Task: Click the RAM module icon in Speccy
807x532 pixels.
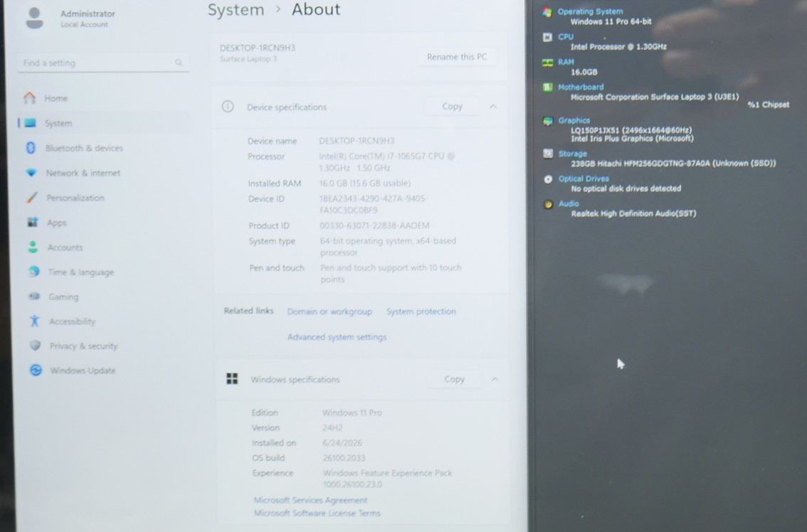Action: (548, 63)
